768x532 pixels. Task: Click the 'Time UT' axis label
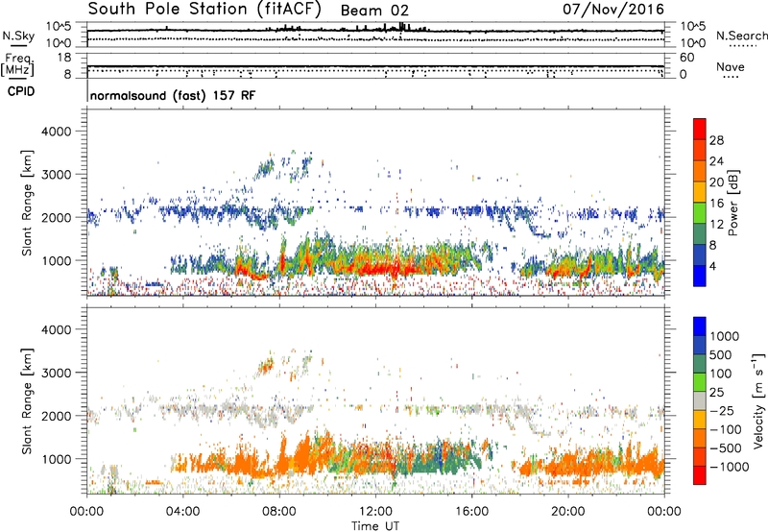click(x=375, y=526)
